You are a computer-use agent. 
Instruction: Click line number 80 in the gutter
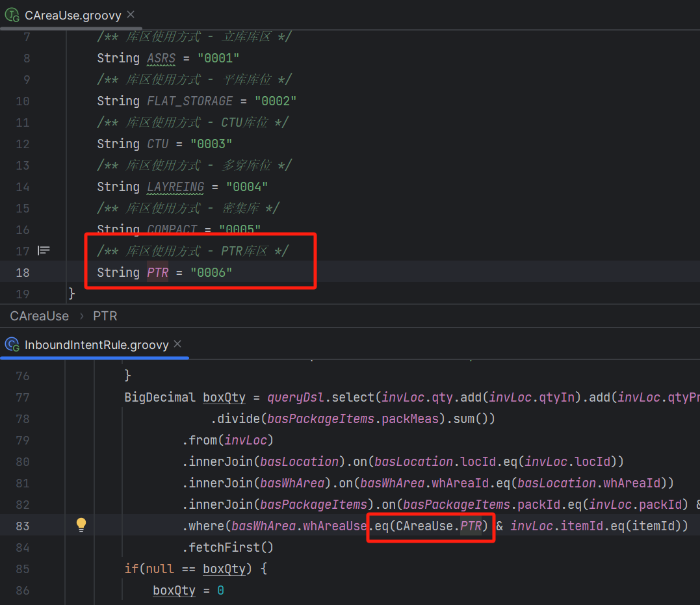click(23, 461)
